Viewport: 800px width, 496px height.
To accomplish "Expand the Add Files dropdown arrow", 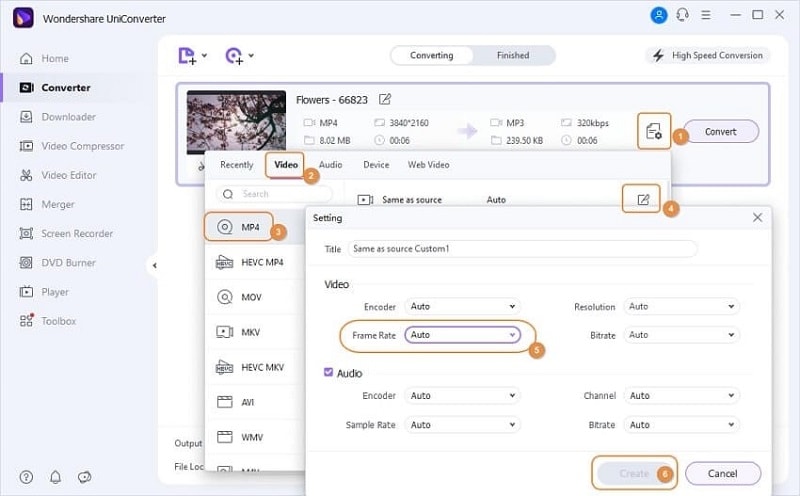I will click(204, 55).
